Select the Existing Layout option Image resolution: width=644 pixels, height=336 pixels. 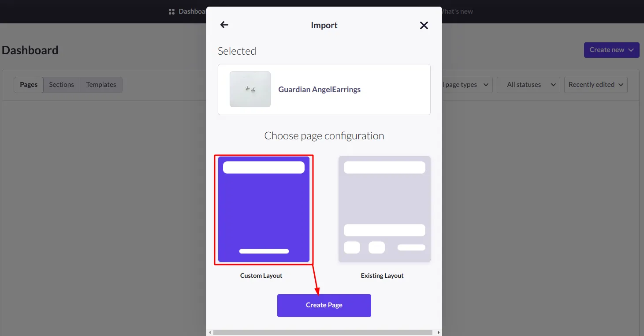(x=384, y=209)
